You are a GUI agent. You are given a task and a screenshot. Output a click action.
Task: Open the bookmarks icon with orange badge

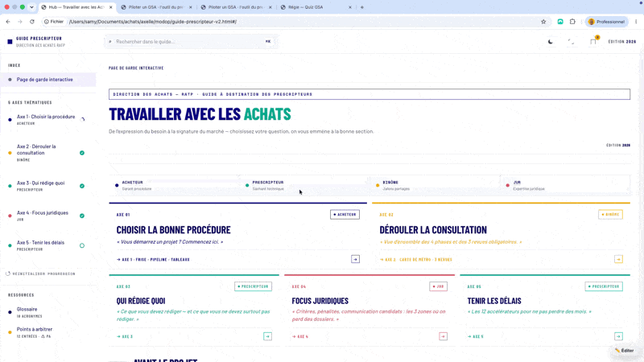point(593,42)
